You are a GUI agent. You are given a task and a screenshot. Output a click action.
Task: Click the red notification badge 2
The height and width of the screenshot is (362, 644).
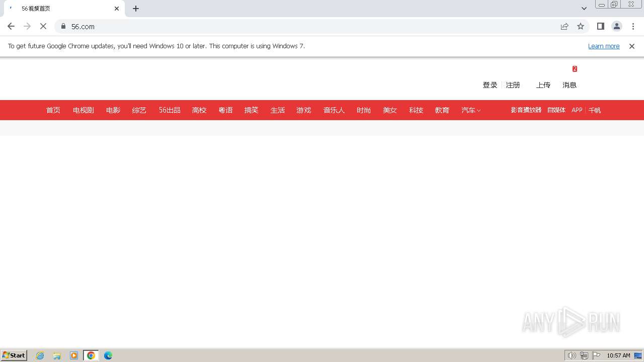click(575, 69)
